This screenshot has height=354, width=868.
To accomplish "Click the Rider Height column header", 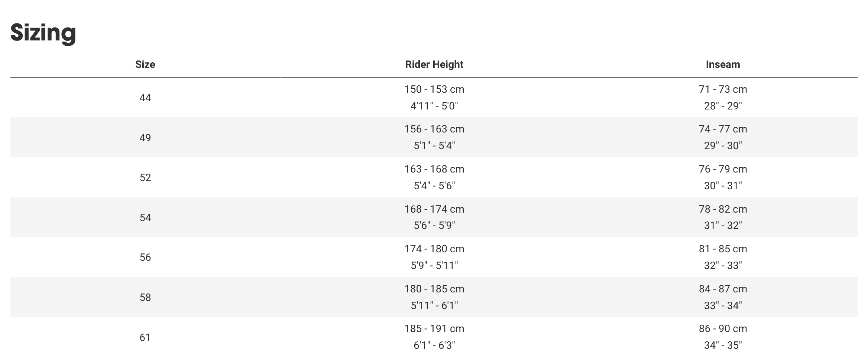I will [434, 65].
